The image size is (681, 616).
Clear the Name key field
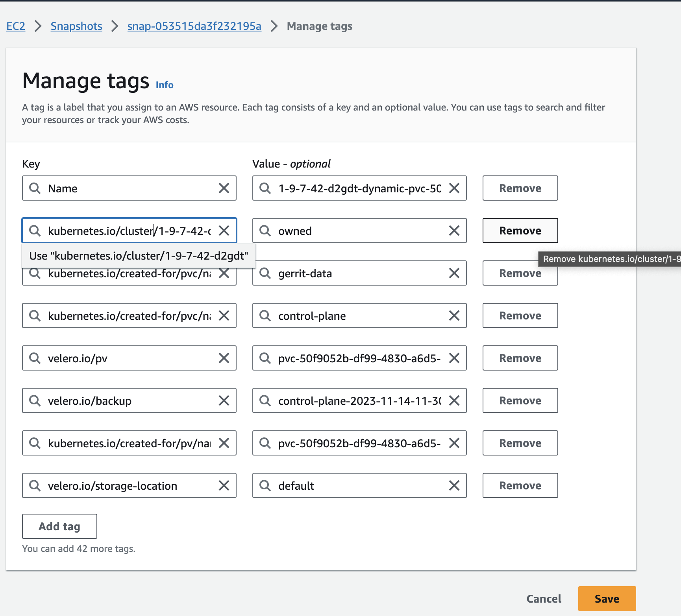[224, 188]
